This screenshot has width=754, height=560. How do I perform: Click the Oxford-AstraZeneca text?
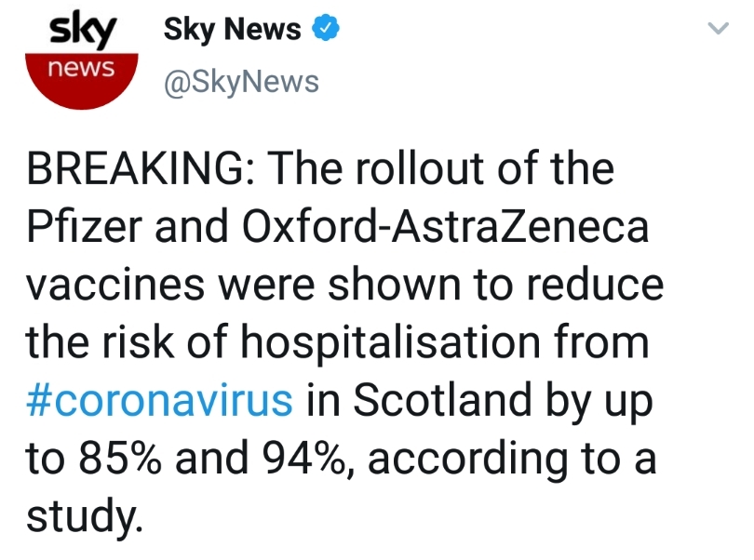click(x=445, y=226)
